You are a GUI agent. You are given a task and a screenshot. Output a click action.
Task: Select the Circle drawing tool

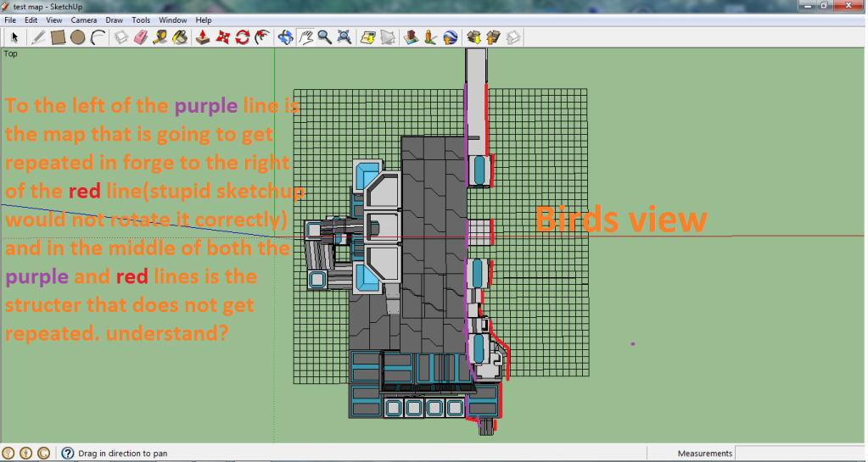78,37
